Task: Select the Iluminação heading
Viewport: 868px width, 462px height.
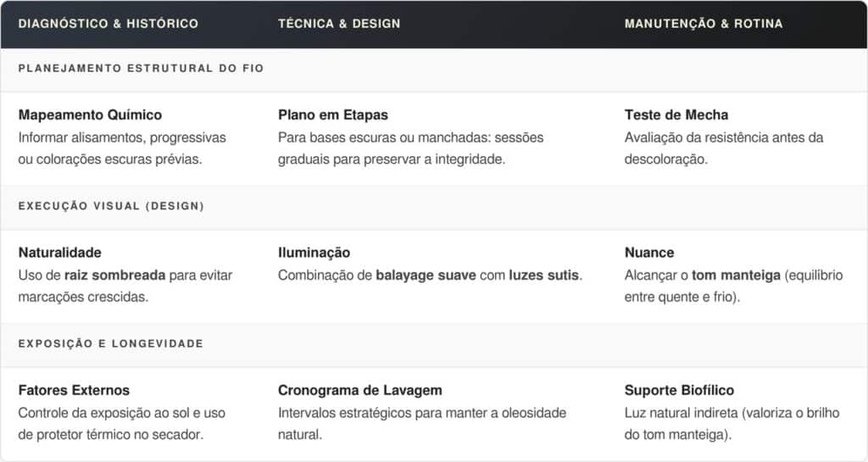Action: 314,253
